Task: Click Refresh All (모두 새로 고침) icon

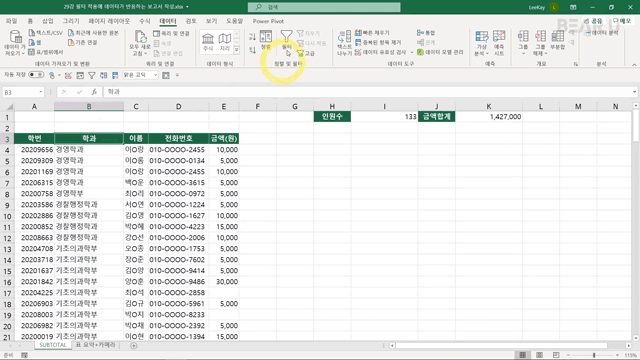Action: (x=140, y=43)
